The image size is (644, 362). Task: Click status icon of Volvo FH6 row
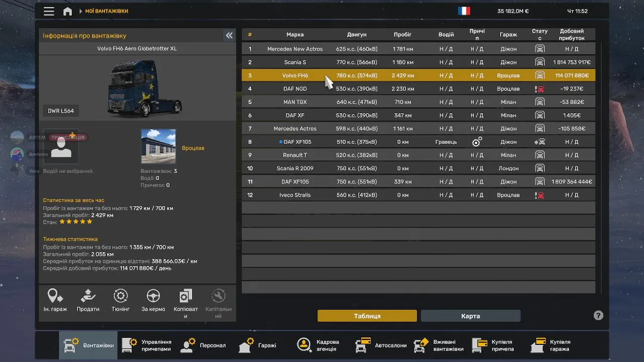click(540, 75)
